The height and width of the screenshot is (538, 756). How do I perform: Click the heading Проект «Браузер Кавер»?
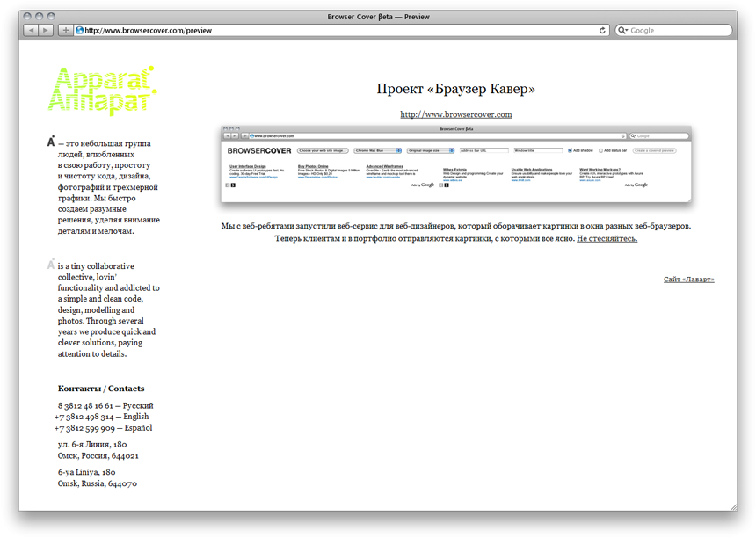point(456,89)
